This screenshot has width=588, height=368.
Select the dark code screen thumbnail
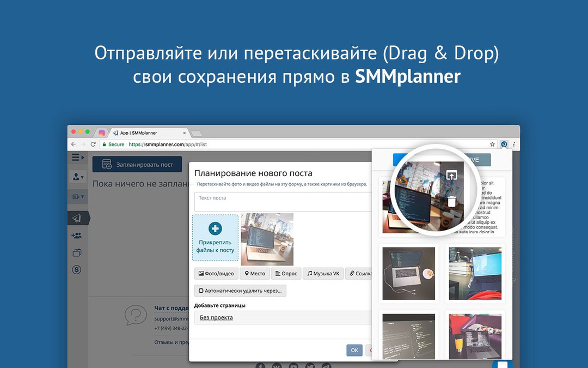pos(408,337)
